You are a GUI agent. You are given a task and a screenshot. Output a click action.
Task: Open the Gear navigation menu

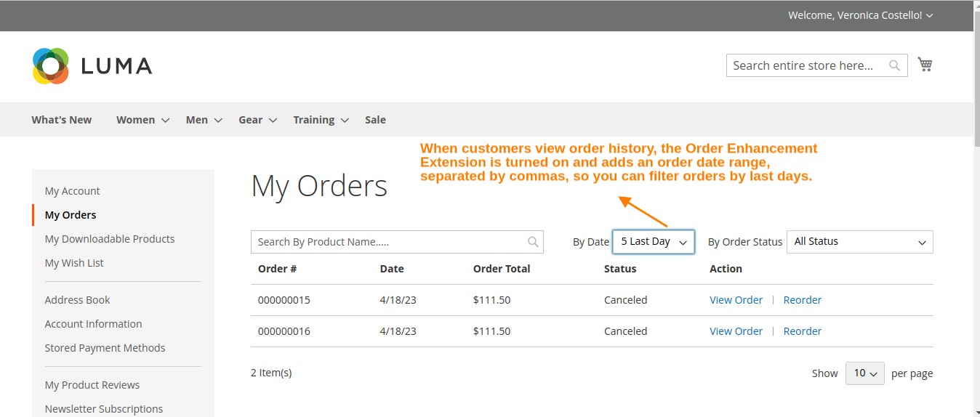(x=257, y=120)
